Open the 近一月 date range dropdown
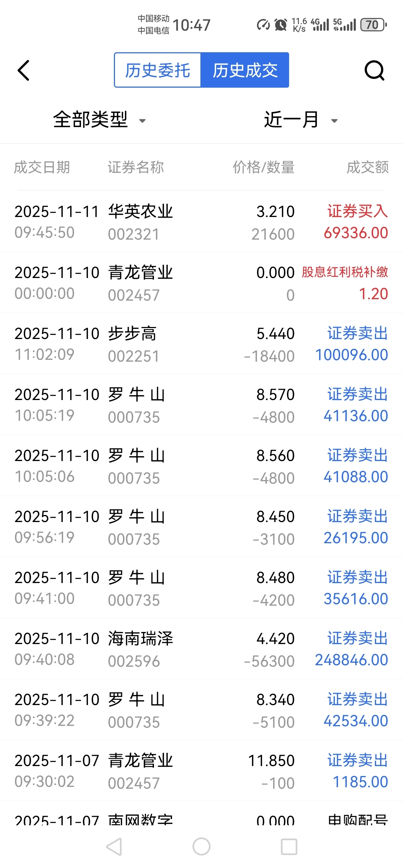 tap(291, 119)
